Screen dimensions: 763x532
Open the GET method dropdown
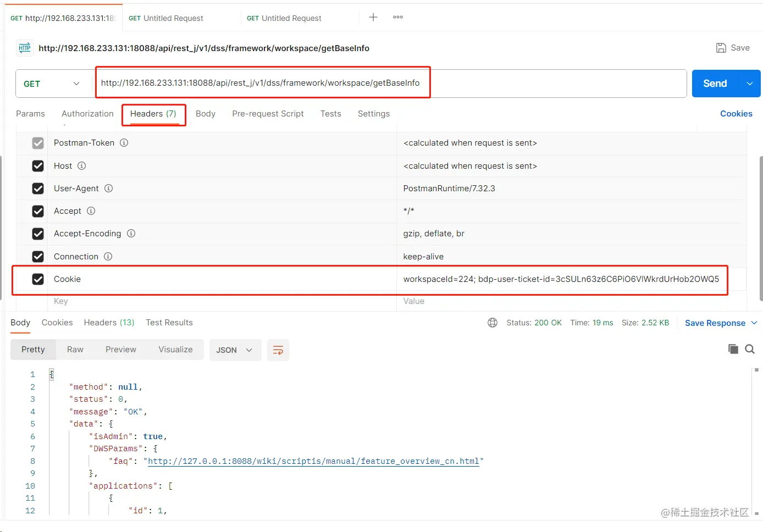click(52, 84)
